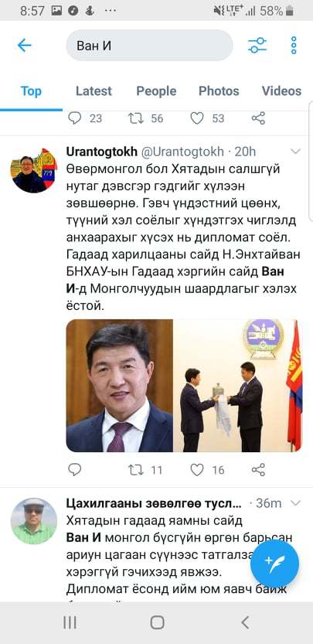This screenshot has height=644, width=313.
Task: Open the three-dot overflow menu
Action: (x=294, y=45)
